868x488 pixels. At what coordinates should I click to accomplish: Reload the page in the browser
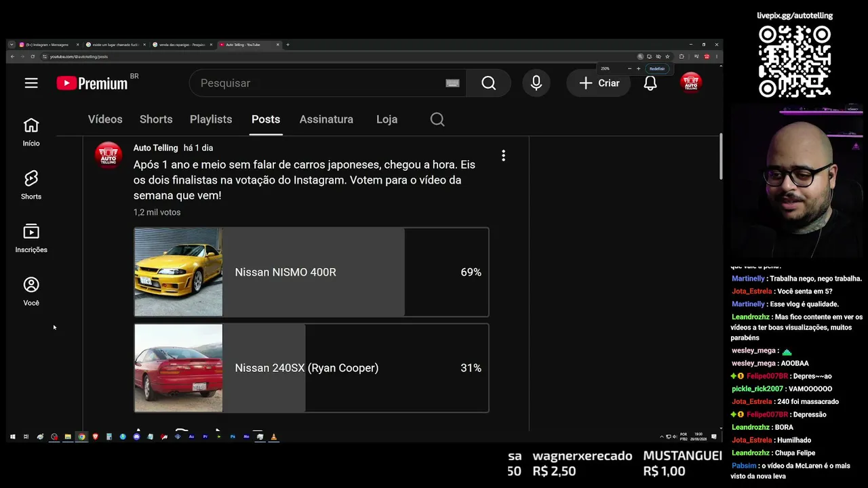click(x=33, y=56)
